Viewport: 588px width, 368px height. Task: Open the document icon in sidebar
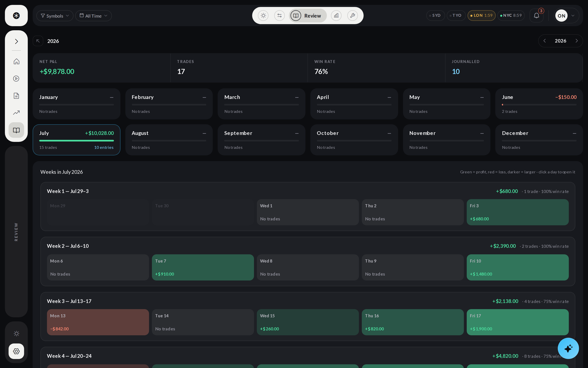tap(16, 96)
